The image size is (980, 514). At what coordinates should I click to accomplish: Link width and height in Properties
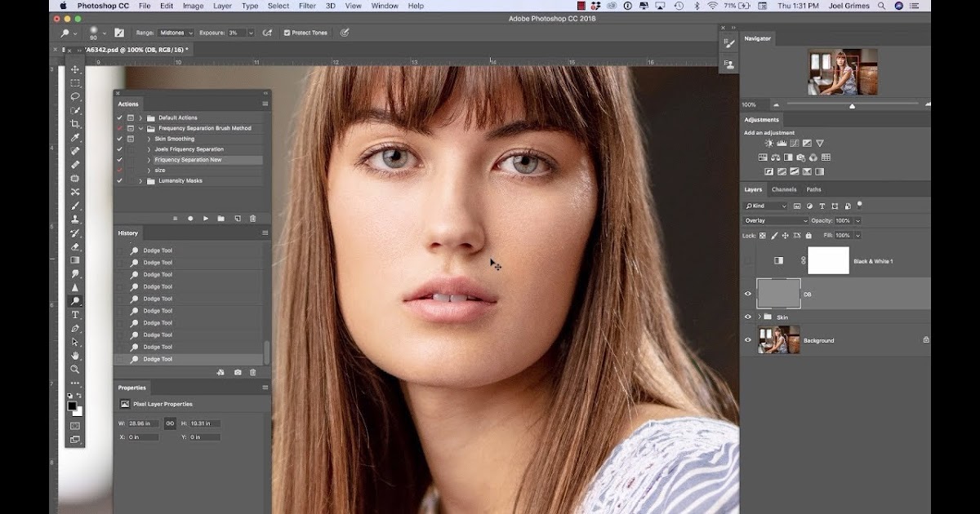click(170, 423)
